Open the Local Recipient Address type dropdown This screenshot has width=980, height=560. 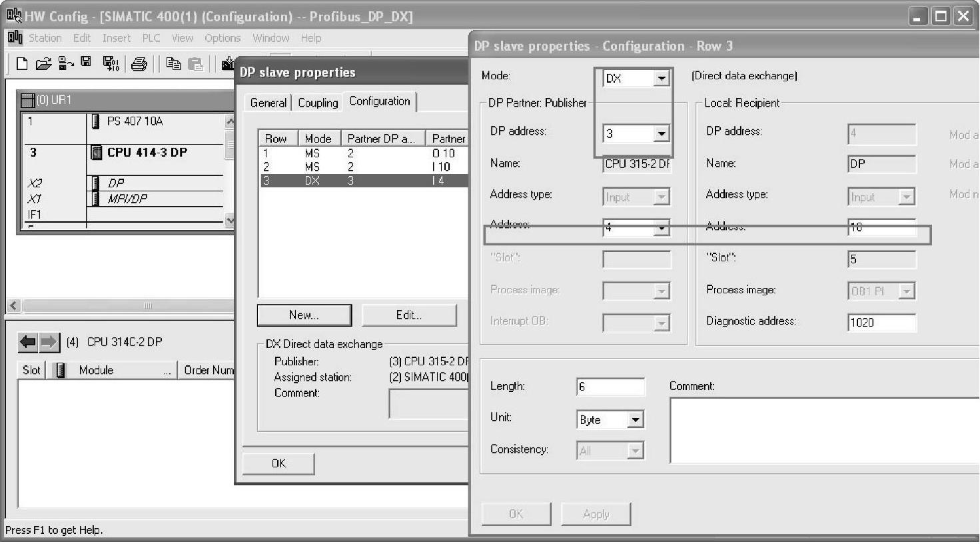point(906,197)
